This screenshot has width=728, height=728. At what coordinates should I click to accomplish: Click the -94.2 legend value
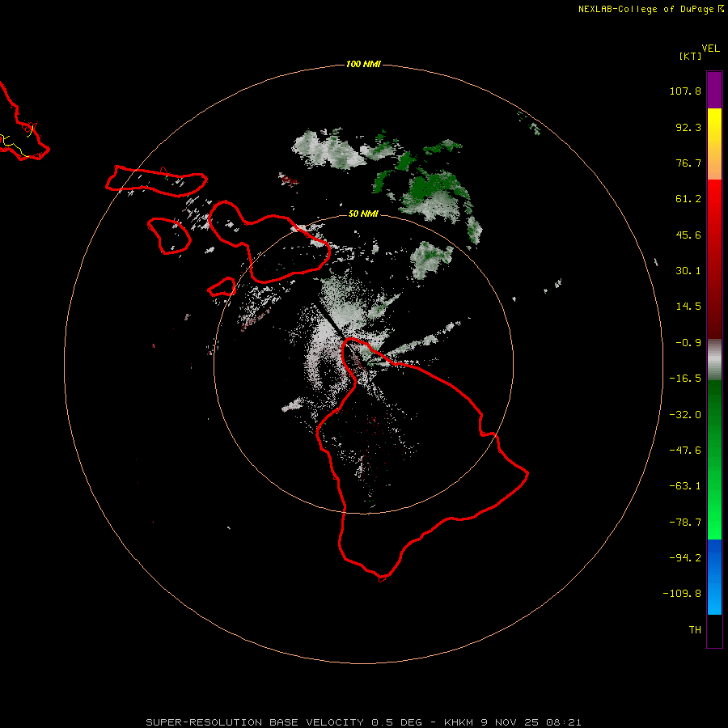pyautogui.click(x=685, y=557)
